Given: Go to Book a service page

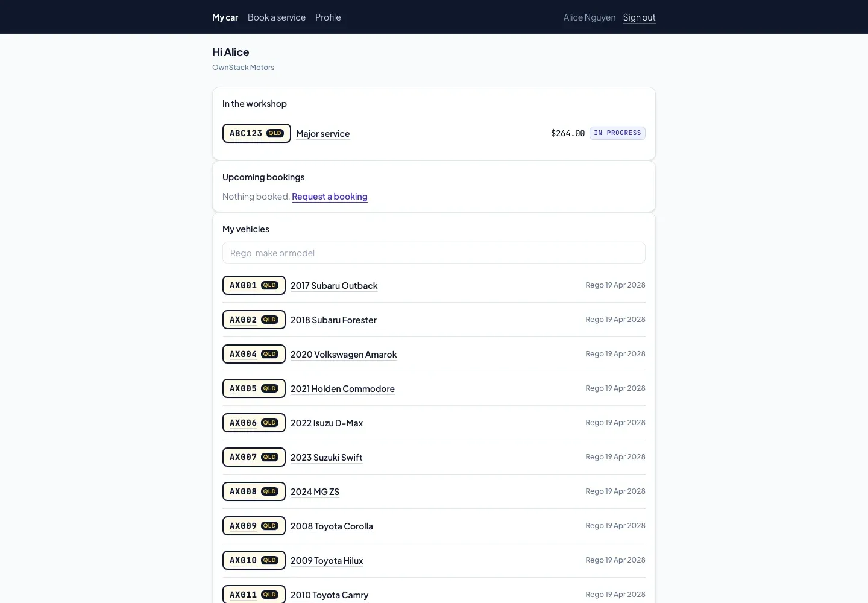Looking at the screenshot, I should [277, 17].
